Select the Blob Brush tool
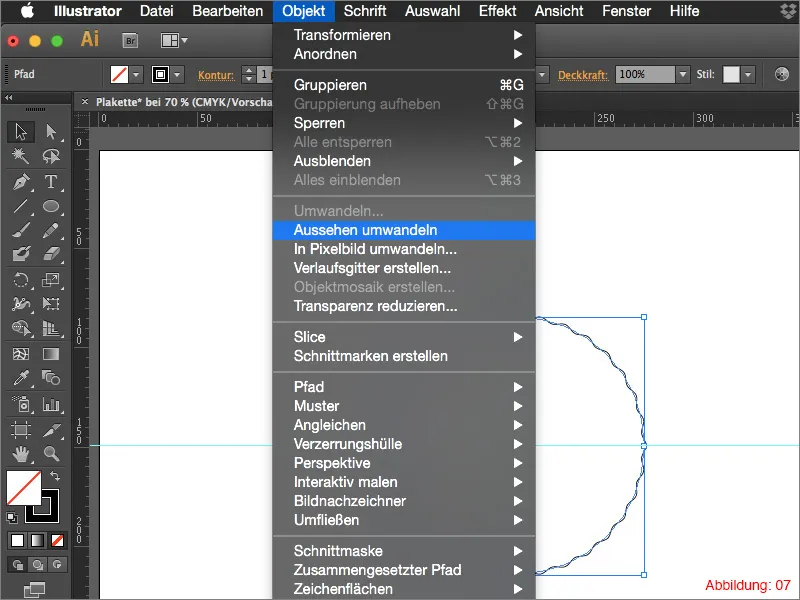 (21, 254)
